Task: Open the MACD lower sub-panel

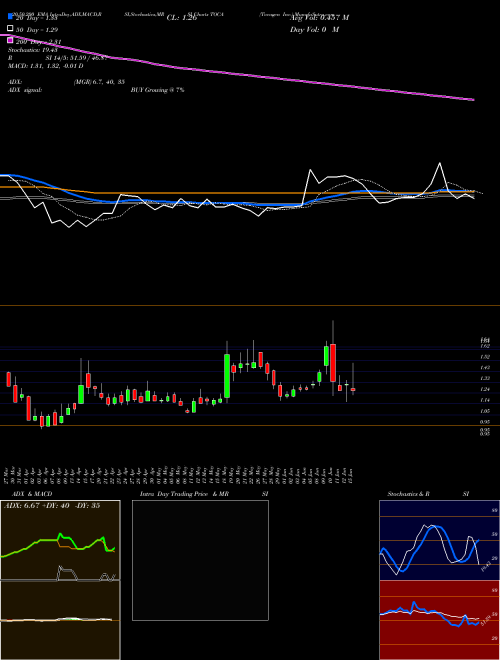Action: (x=60, y=620)
